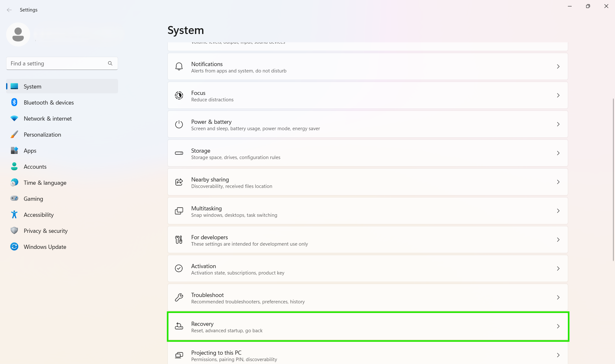Click the Privacy shield icon
Screen dimensions: 615x364
pyautogui.click(x=14, y=231)
